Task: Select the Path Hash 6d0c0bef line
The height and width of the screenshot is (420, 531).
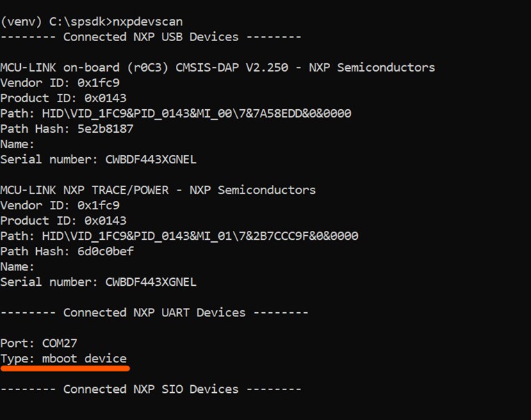Action: click(x=67, y=251)
